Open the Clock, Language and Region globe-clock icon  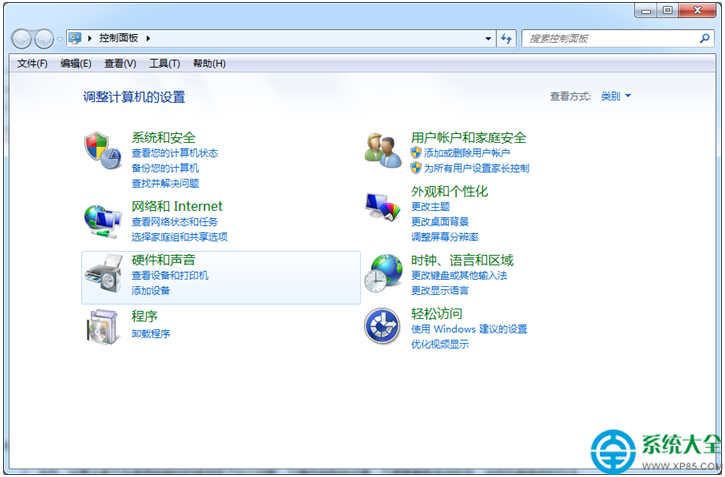click(383, 273)
